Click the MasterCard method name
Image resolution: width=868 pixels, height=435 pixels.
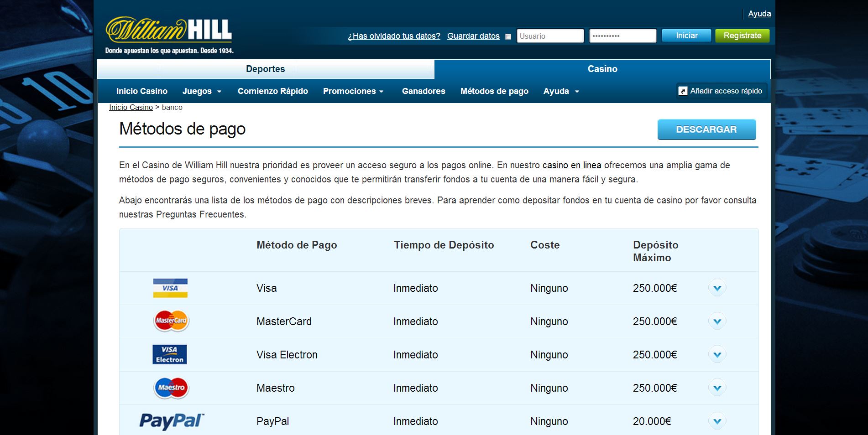click(284, 321)
